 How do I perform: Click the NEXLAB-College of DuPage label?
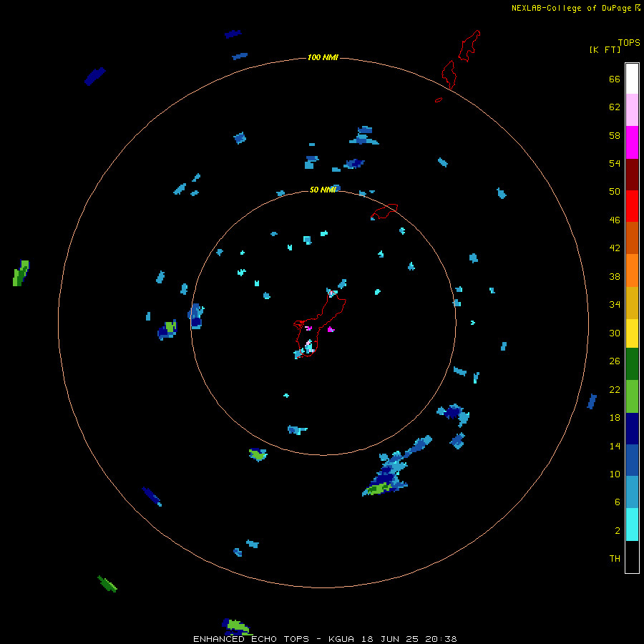coord(571,8)
